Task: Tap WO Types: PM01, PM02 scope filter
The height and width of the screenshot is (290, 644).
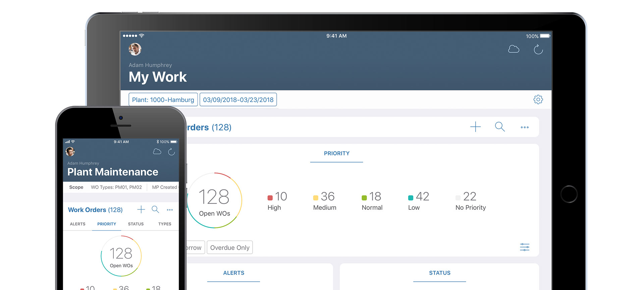Action: tap(116, 187)
